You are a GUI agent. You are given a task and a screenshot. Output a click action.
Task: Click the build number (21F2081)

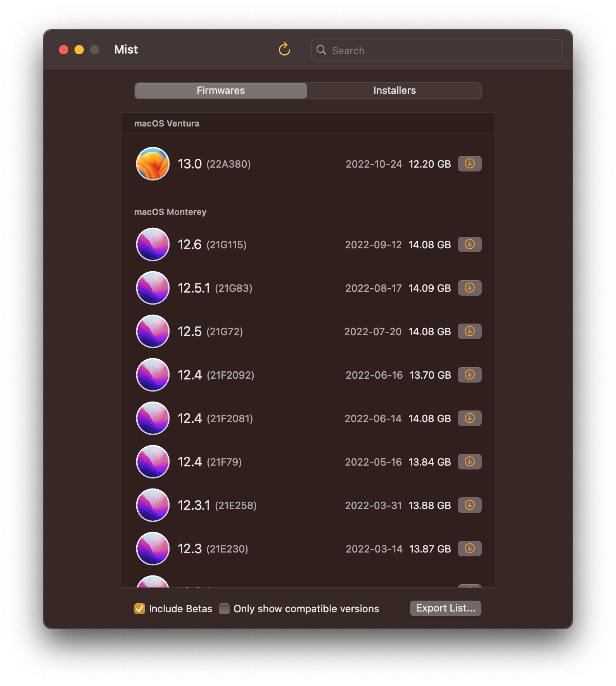point(230,419)
